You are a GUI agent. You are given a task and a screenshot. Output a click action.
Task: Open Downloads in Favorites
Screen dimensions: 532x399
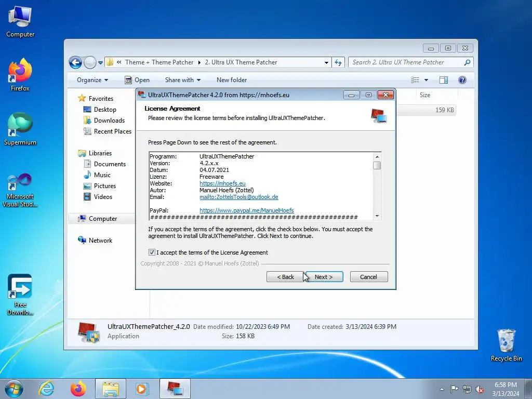pos(109,121)
